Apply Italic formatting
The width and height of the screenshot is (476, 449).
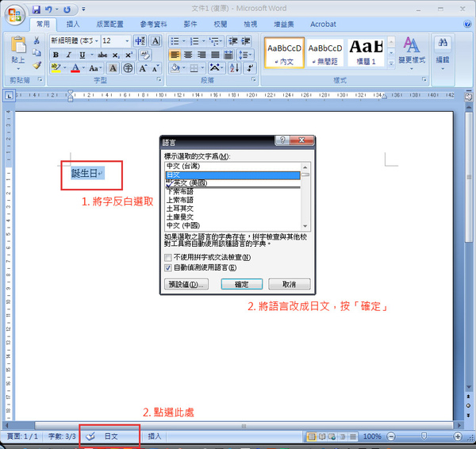tap(69, 55)
